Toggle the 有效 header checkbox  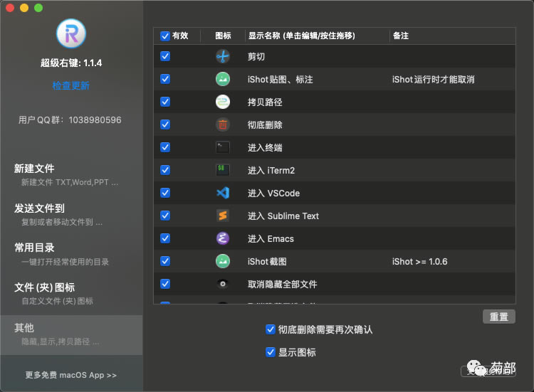point(165,36)
